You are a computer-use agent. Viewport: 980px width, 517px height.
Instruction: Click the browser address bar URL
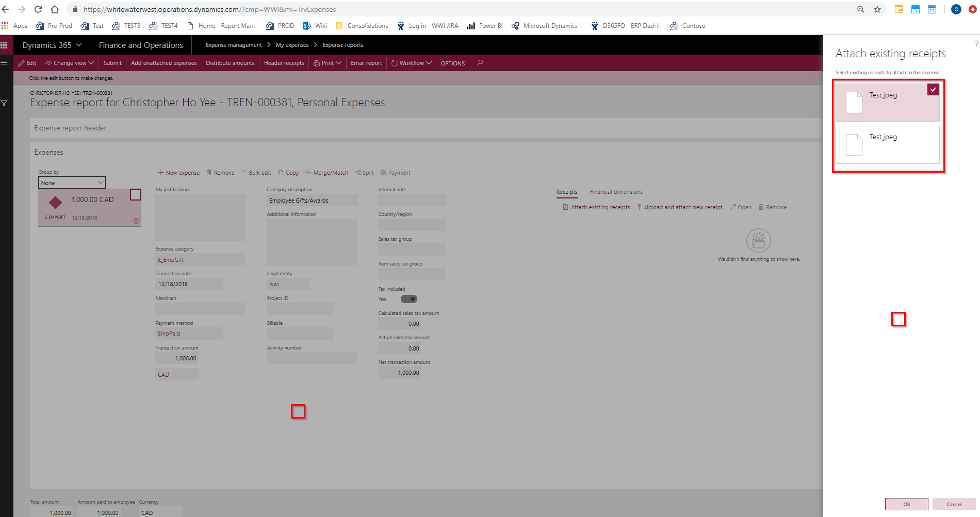coord(209,9)
